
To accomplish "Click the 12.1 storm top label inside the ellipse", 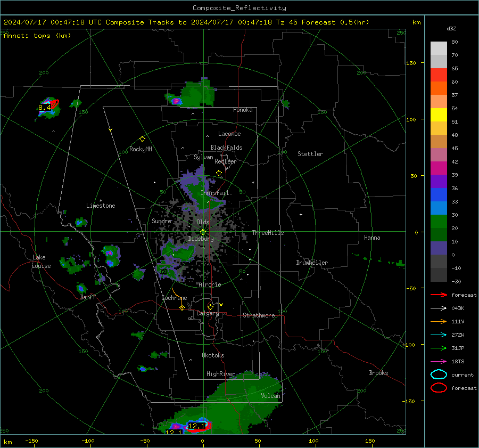I will click(196, 426).
